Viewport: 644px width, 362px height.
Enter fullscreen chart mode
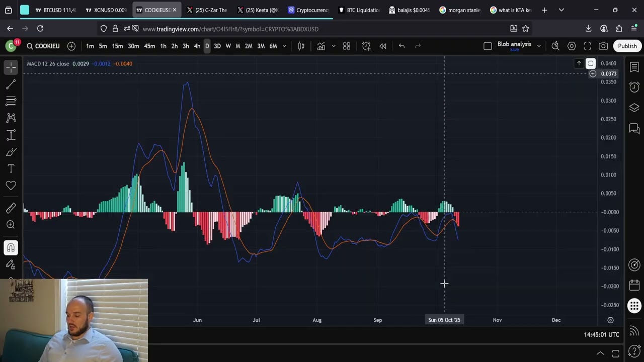coord(587,46)
